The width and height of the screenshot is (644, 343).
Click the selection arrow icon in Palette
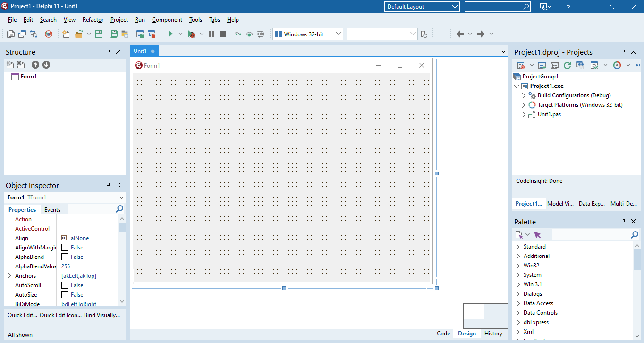tap(537, 235)
